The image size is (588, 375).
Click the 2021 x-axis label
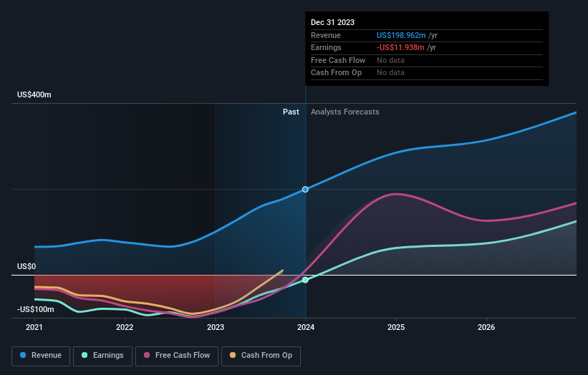pos(34,328)
